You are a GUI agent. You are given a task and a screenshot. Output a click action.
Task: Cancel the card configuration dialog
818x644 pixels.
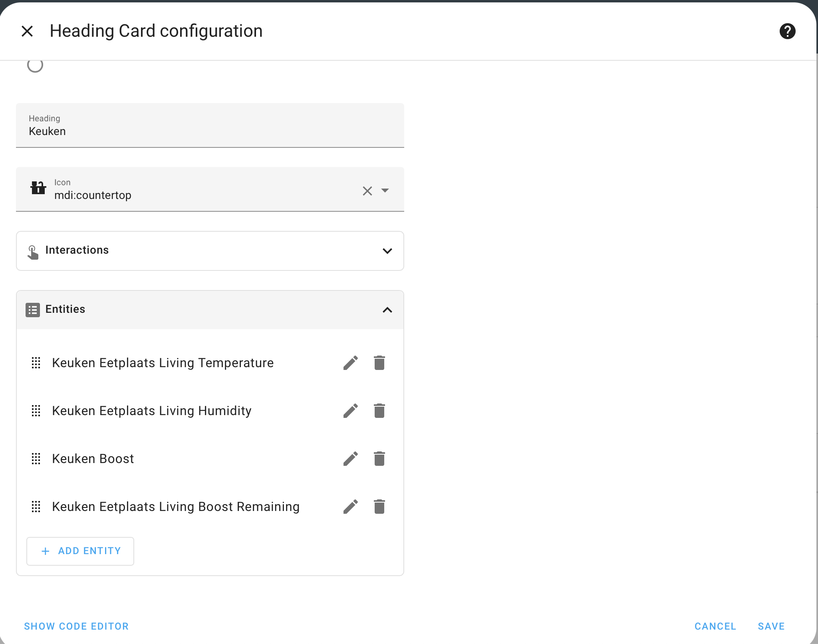[715, 626]
